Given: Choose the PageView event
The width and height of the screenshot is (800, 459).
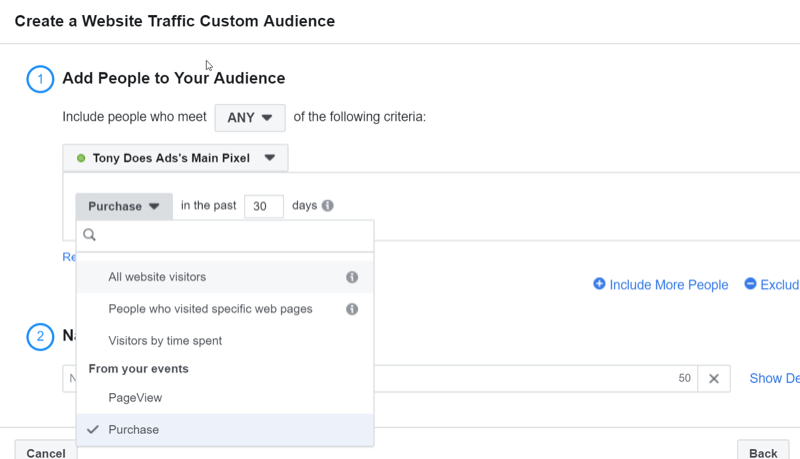Looking at the screenshot, I should pos(135,398).
